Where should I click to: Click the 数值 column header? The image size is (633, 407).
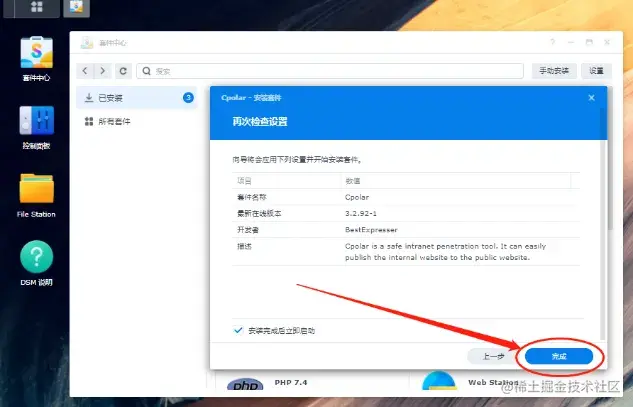click(x=456, y=181)
